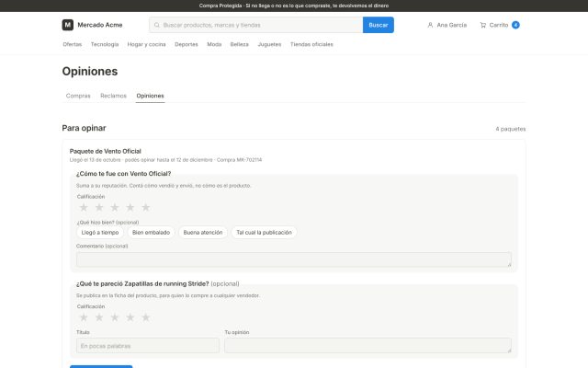Screen dimensions: 588x368
Task: Click the Mercado Acme logo icon
Action: [67, 25]
